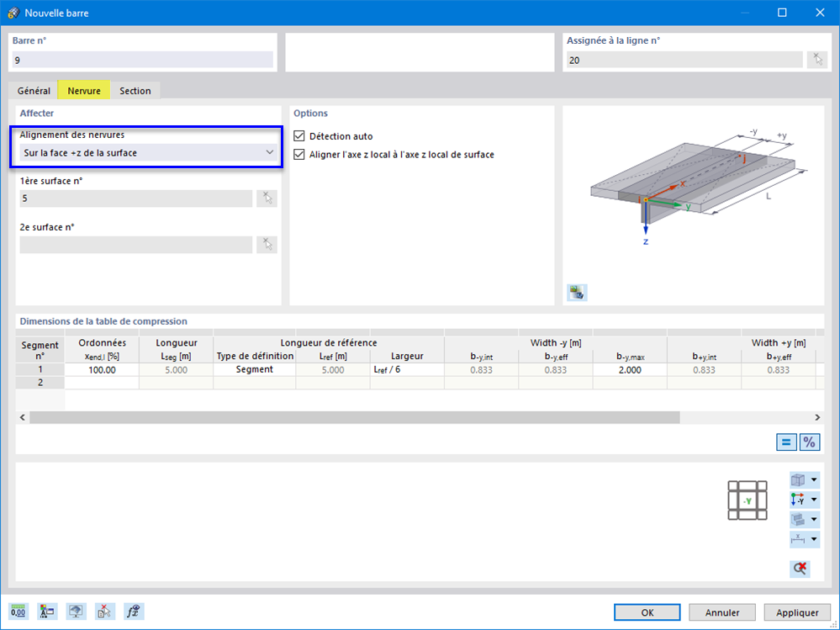Pick 2e surface in graphic

[x=267, y=244]
